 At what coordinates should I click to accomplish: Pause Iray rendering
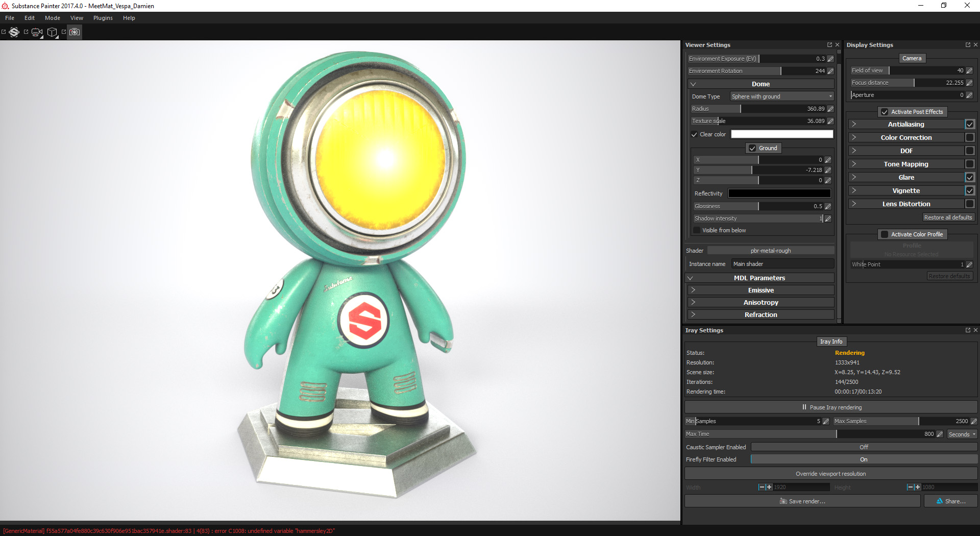(x=831, y=407)
